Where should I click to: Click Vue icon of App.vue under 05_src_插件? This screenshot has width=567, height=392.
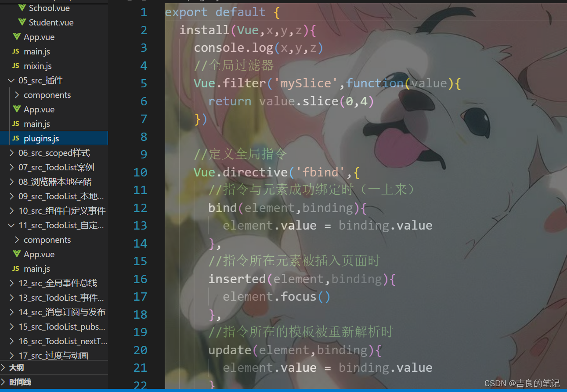point(17,109)
